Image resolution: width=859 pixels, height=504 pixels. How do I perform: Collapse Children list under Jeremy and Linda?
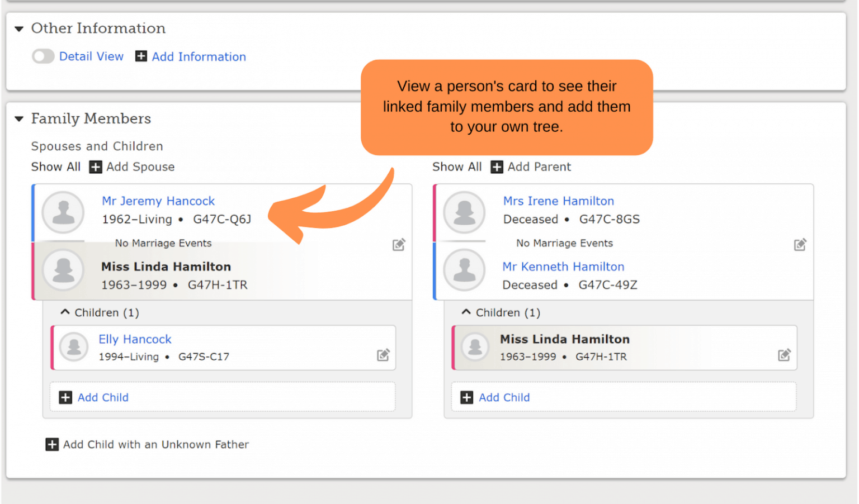pyautogui.click(x=65, y=312)
